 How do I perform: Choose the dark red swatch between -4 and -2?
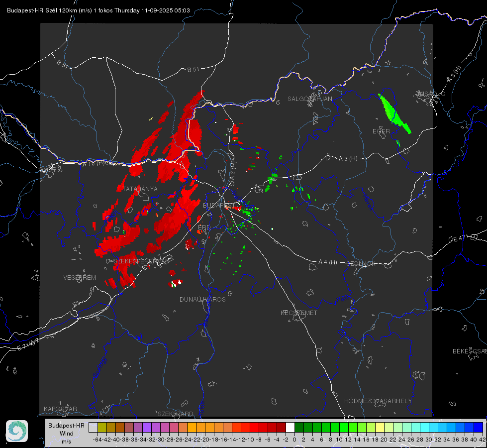pos(281,427)
